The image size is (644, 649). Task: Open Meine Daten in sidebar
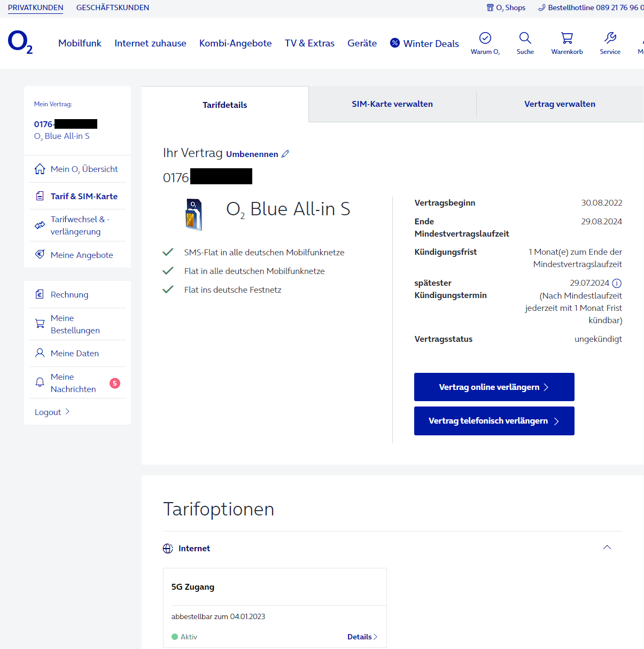coord(77,353)
